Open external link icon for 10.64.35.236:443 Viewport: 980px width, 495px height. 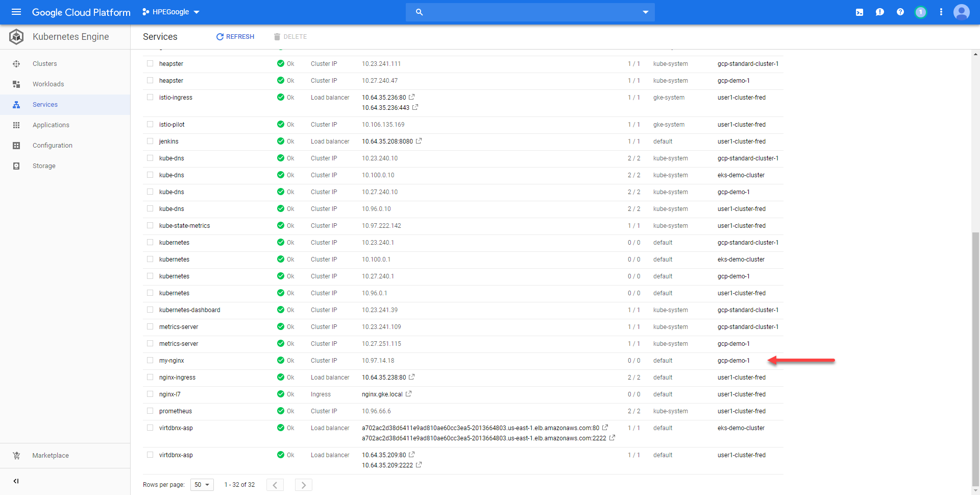[x=415, y=107]
